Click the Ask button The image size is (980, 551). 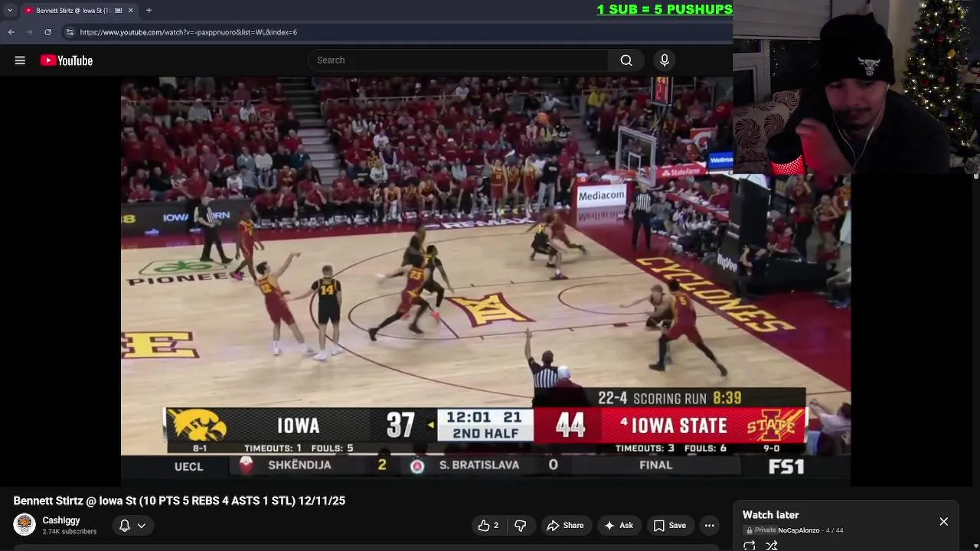point(618,526)
